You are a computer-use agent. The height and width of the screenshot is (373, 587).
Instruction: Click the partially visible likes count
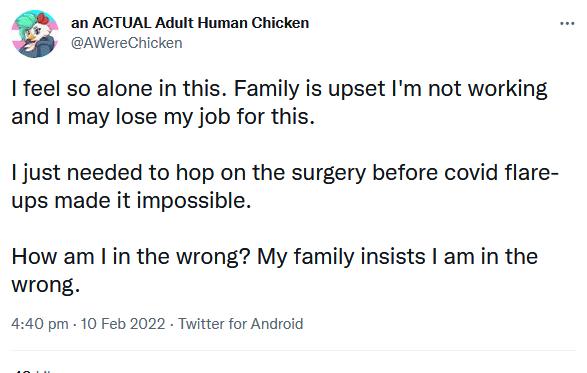click(34, 371)
